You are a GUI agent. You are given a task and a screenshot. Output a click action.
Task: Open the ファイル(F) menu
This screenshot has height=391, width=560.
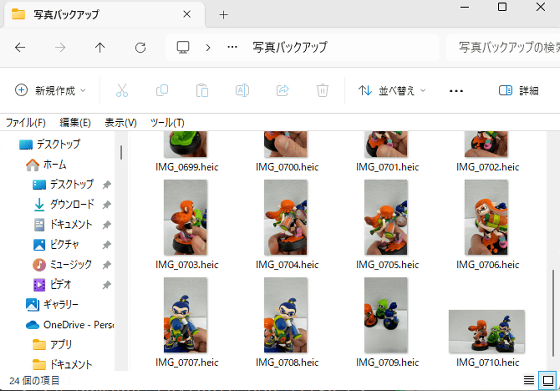coord(26,123)
